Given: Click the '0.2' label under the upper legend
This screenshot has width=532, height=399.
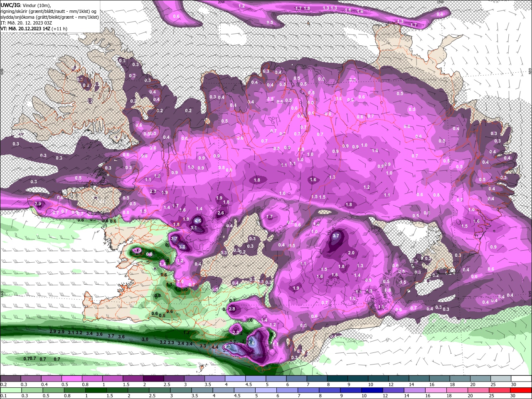Looking at the screenshot, I should pyautogui.click(x=3, y=384).
